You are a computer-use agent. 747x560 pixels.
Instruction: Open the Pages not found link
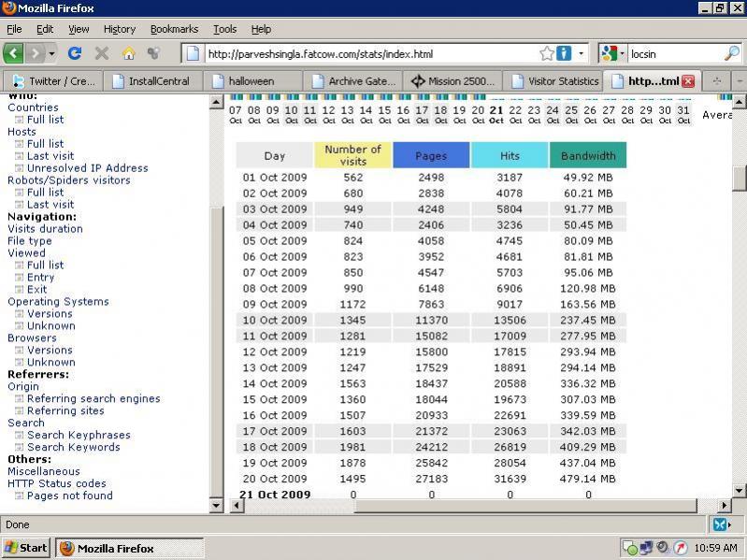coord(69,495)
